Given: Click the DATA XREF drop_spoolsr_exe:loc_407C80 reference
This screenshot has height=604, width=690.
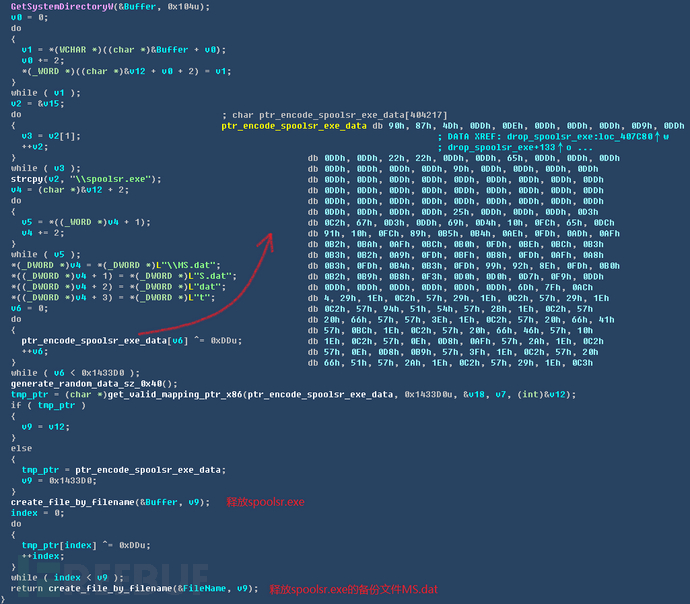Looking at the screenshot, I should [553, 137].
